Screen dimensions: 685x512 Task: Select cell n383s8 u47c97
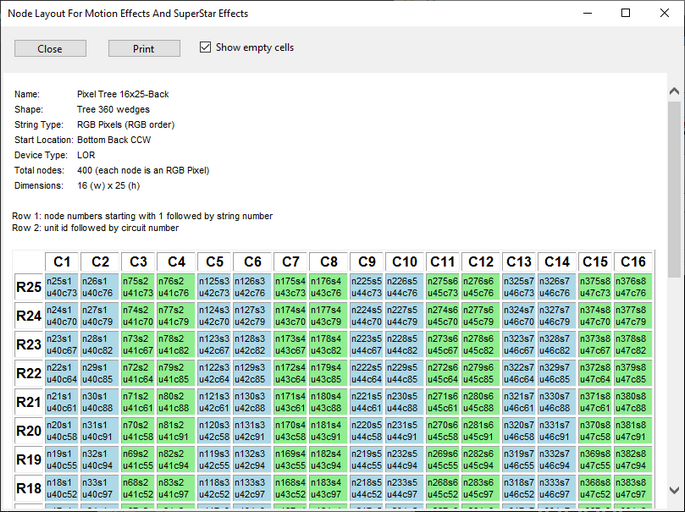tap(633, 489)
